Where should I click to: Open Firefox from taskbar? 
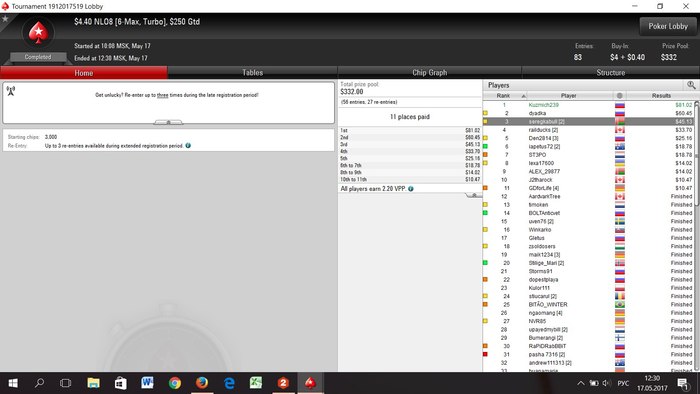(202, 383)
